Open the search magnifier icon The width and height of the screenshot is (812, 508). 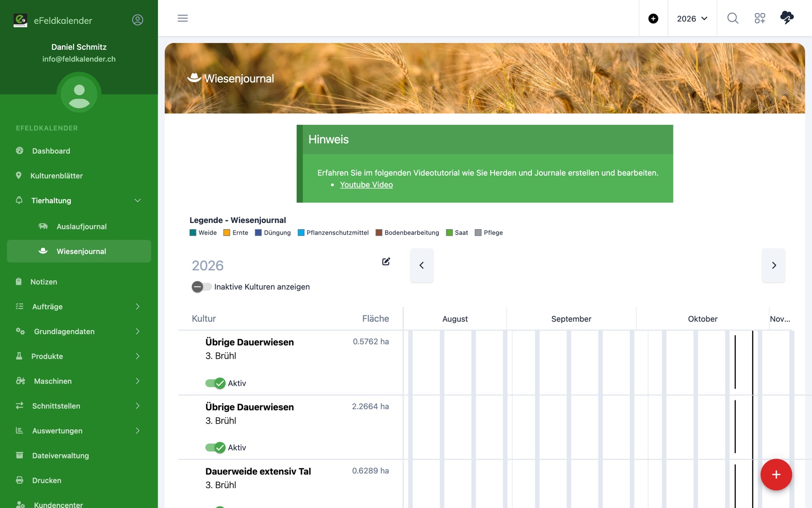pos(732,18)
